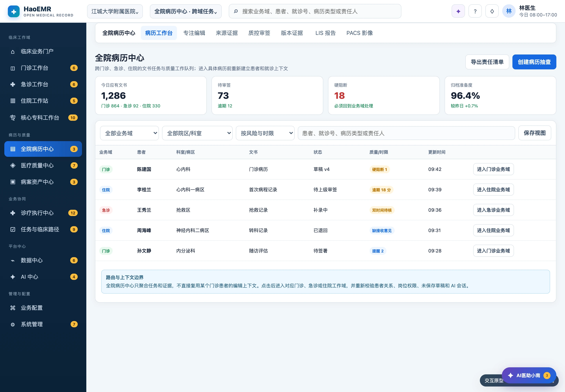Click the diamond icon next to help
Viewport: 565px width, 392px height.
point(492,11)
